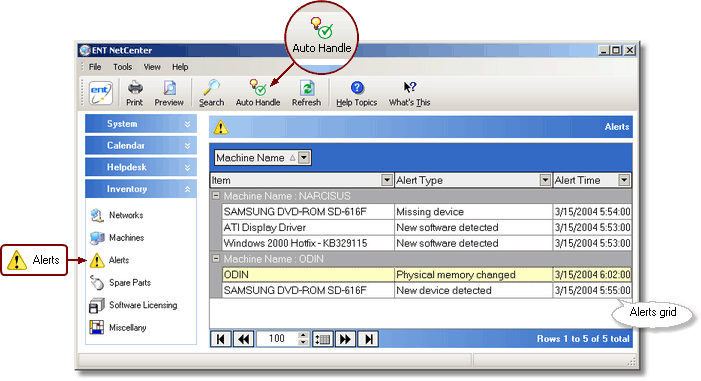Select Alerts in the Inventory sidebar
The height and width of the screenshot is (381, 701).
click(110, 260)
